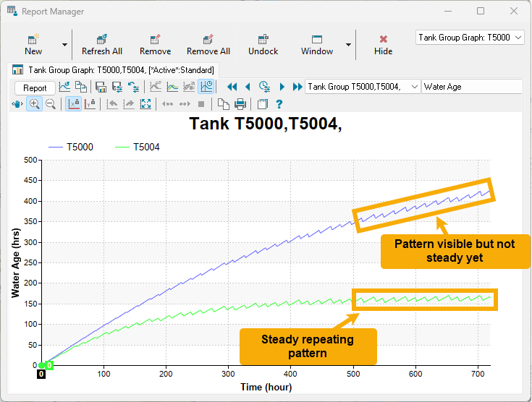This screenshot has width=532, height=402.
Task: Expand the New report dropdown arrow
Action: pyautogui.click(x=64, y=45)
